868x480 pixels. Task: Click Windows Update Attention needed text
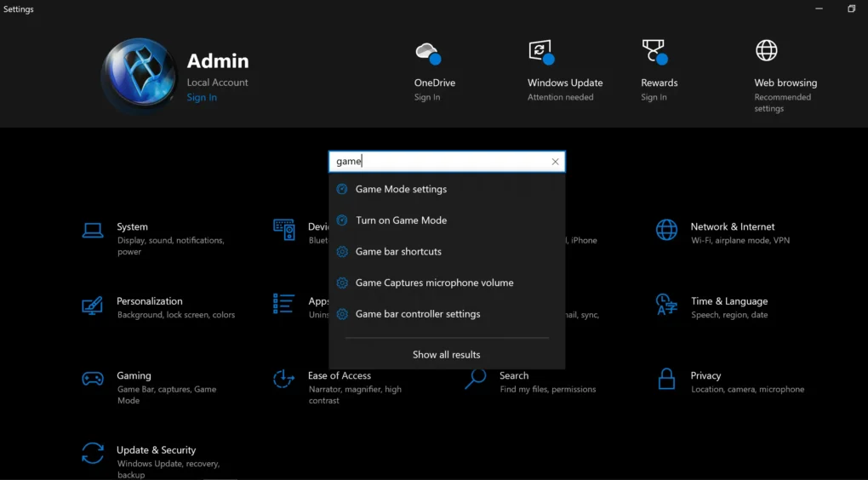(560, 97)
